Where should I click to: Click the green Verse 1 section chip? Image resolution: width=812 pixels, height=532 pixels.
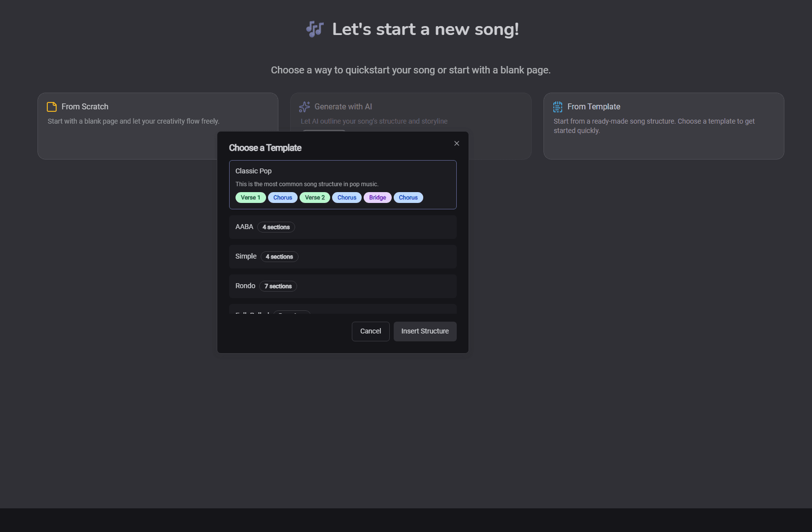250,197
